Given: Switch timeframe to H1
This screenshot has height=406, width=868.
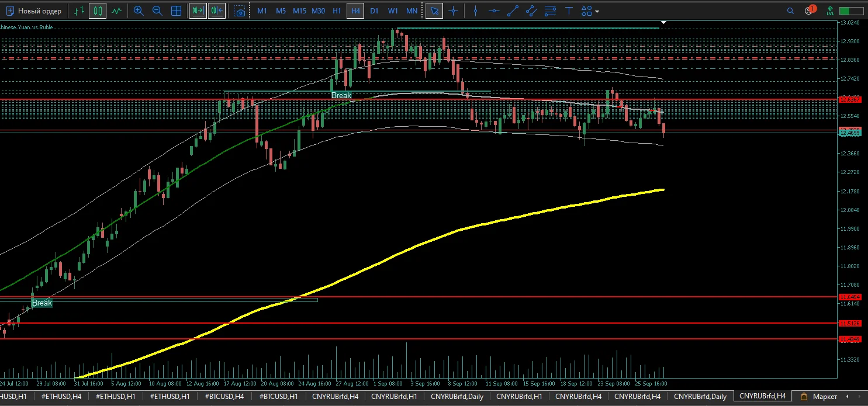Looking at the screenshot, I should point(337,11).
